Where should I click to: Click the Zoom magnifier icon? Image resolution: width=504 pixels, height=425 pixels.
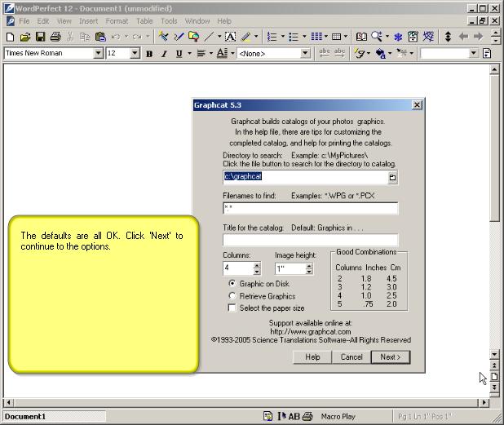click(377, 37)
